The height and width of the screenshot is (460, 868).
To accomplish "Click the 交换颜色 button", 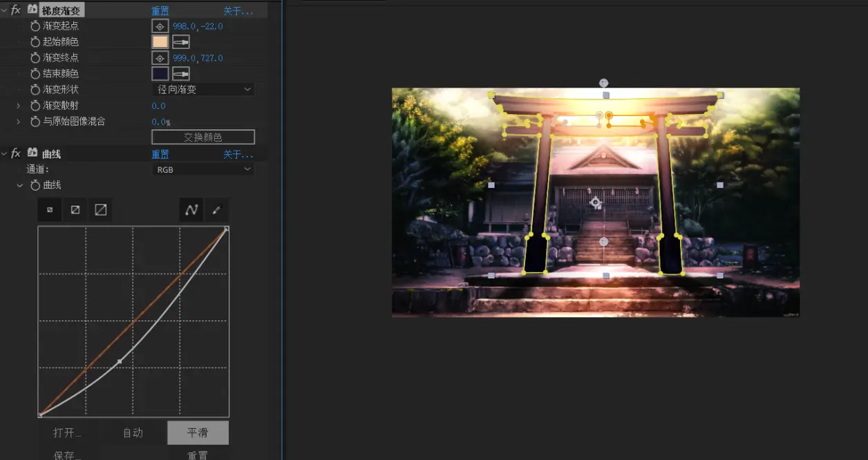I will (x=203, y=137).
